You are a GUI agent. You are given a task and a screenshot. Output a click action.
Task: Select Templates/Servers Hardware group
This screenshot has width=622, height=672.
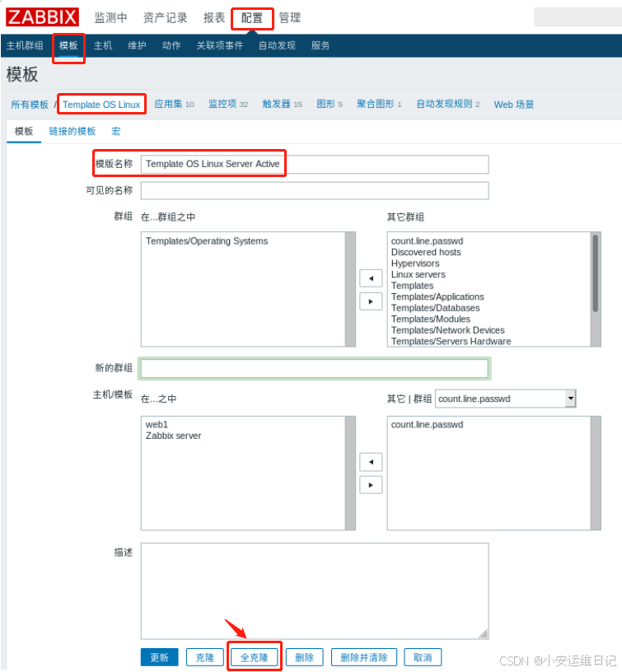(451, 341)
